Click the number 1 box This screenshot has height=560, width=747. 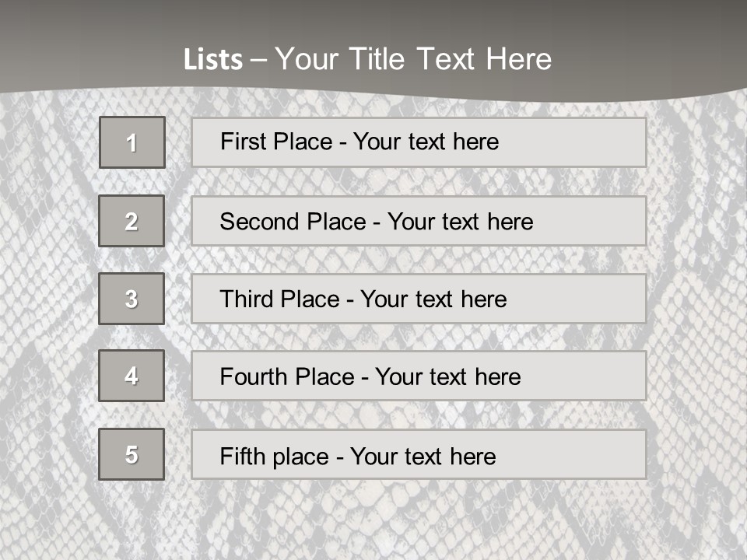pyautogui.click(x=132, y=142)
